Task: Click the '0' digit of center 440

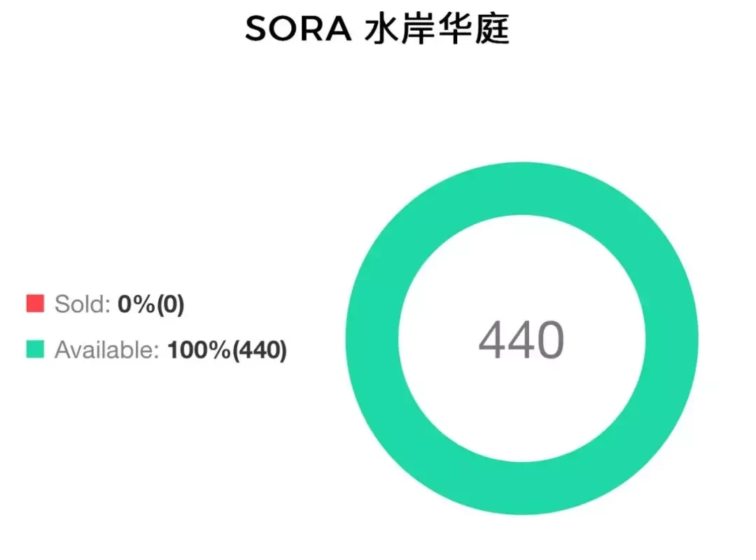Action: tap(550, 339)
